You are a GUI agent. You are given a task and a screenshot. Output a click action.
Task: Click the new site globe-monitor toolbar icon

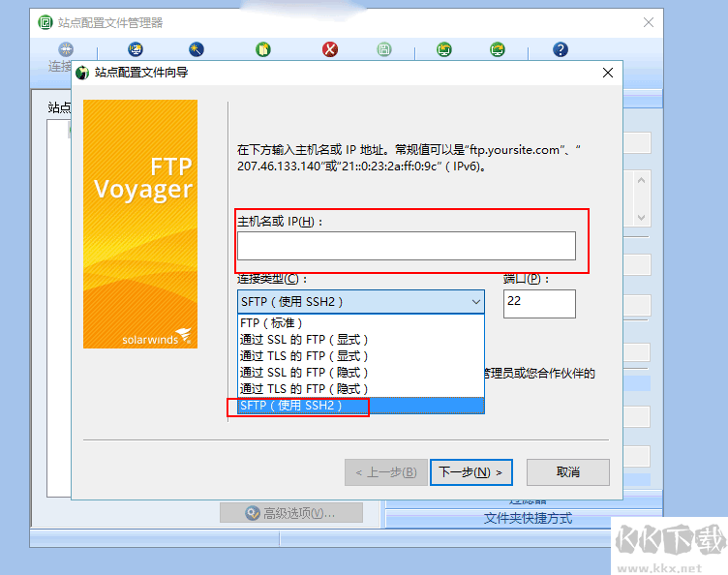click(x=136, y=49)
